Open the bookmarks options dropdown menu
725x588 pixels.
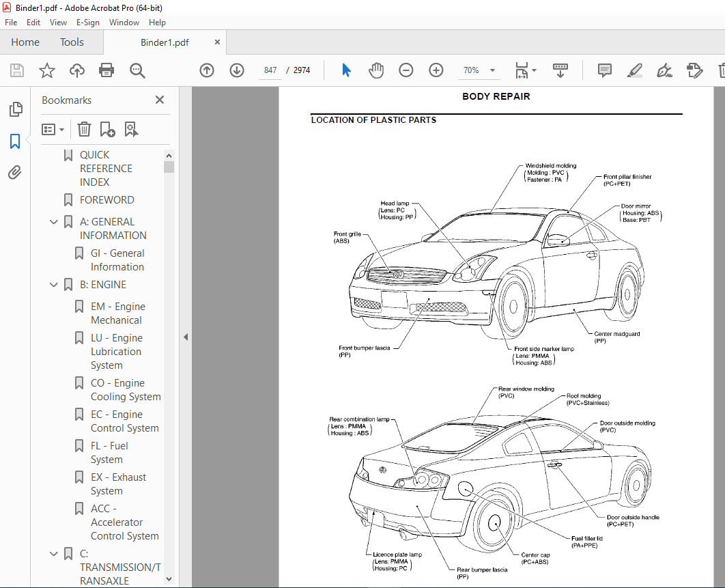coord(53,130)
